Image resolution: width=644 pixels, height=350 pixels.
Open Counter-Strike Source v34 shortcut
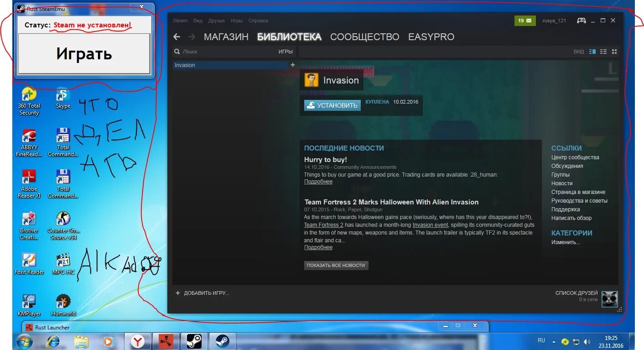[63, 226]
